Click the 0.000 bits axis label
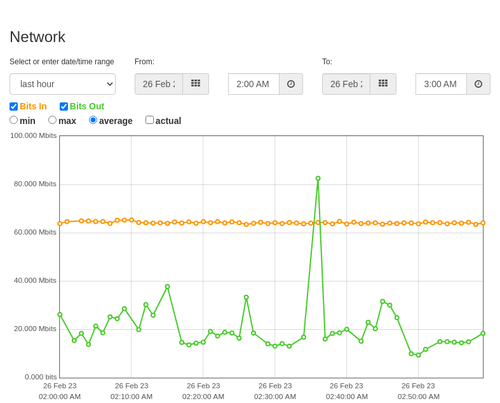 (41, 377)
